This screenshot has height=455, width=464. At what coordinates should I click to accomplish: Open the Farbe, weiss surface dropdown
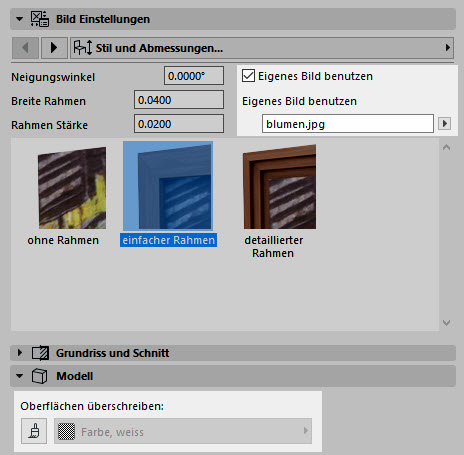click(x=183, y=431)
